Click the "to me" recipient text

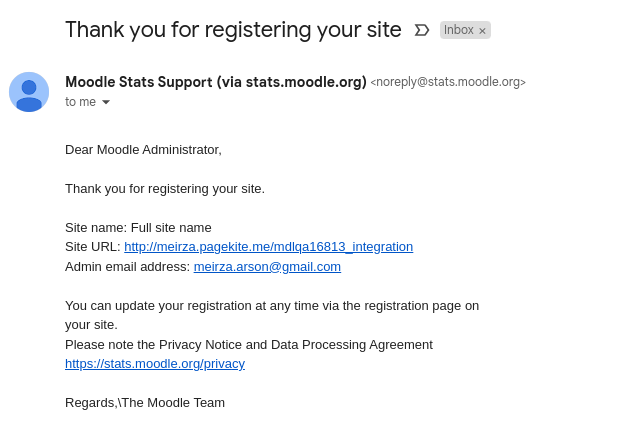click(x=80, y=102)
